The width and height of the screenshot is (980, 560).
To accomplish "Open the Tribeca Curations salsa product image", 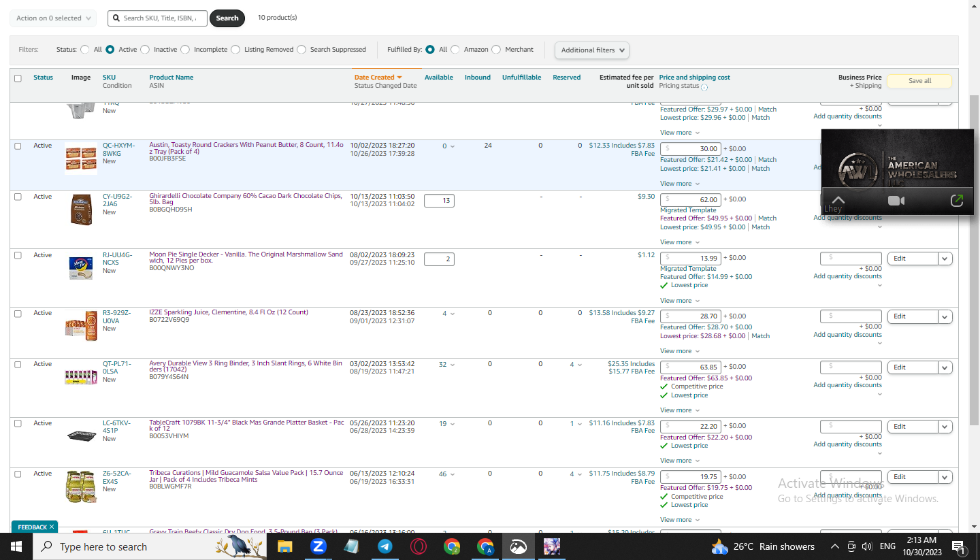I will point(81,487).
